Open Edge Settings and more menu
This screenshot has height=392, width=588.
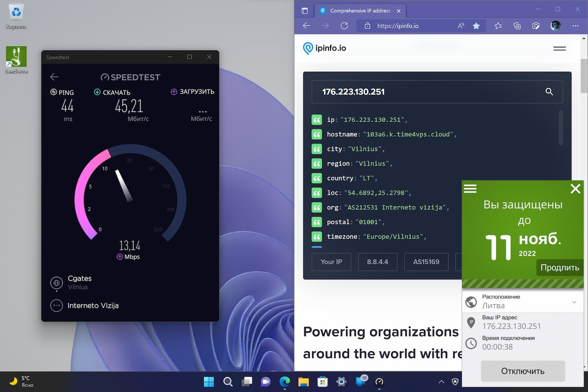click(575, 26)
